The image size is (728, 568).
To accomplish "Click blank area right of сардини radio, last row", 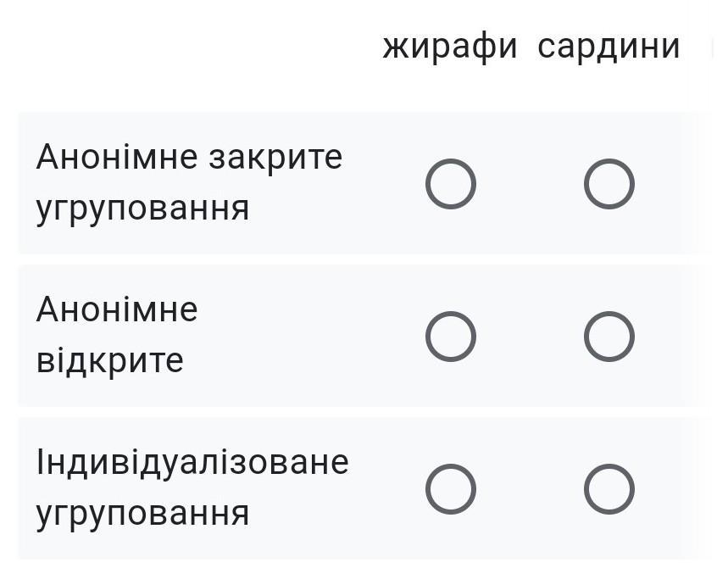I will point(671,488).
